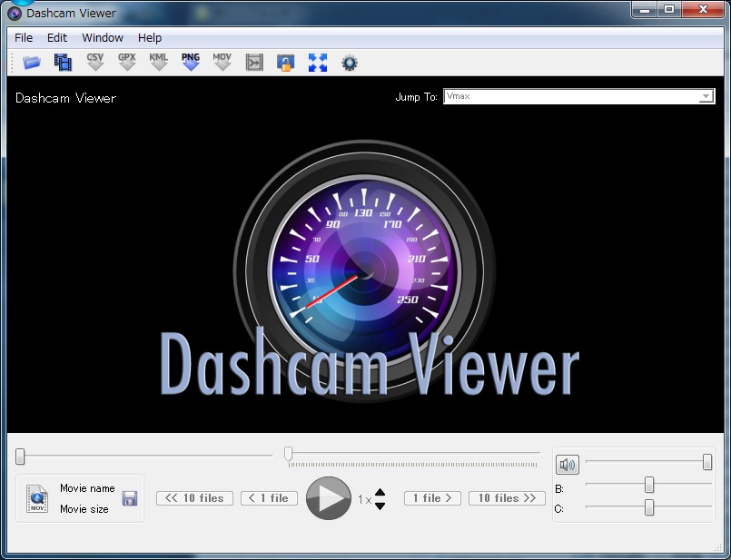Click the trim range slider handle
Viewport: 731px width, 560px height.
(289, 453)
